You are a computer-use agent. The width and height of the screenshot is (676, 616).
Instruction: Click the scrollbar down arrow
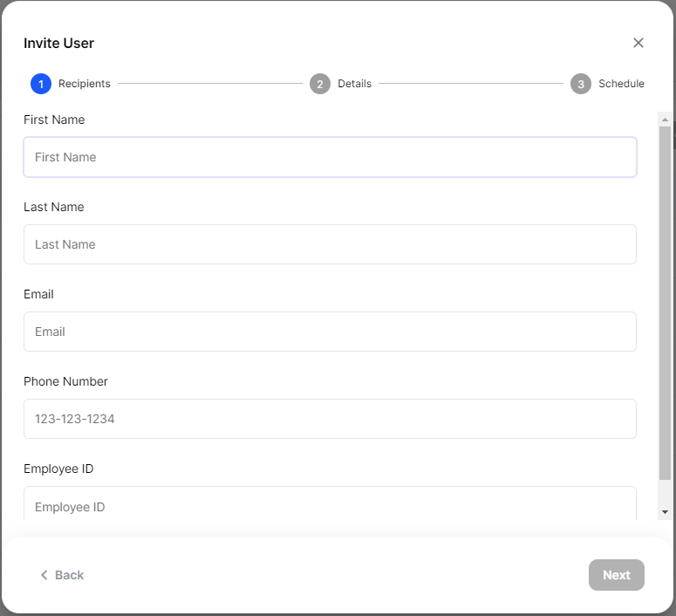point(665,512)
